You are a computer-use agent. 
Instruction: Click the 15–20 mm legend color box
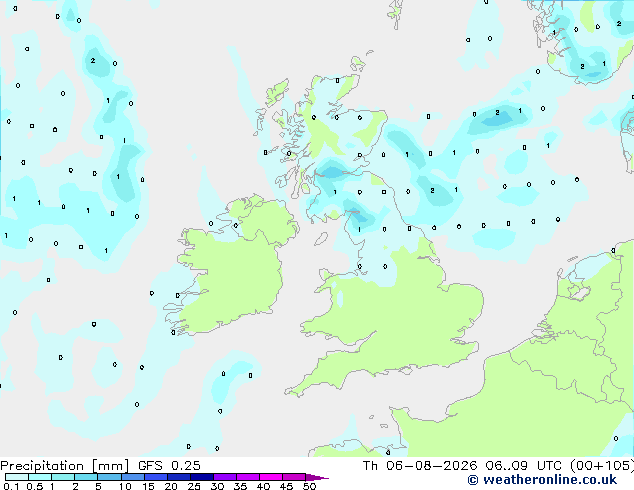point(155,477)
